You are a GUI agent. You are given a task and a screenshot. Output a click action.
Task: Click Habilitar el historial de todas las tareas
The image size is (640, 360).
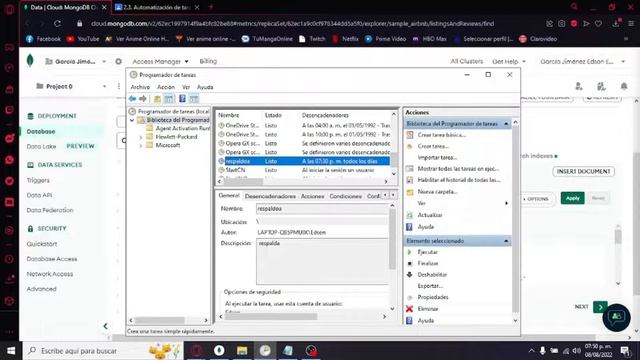point(459,180)
